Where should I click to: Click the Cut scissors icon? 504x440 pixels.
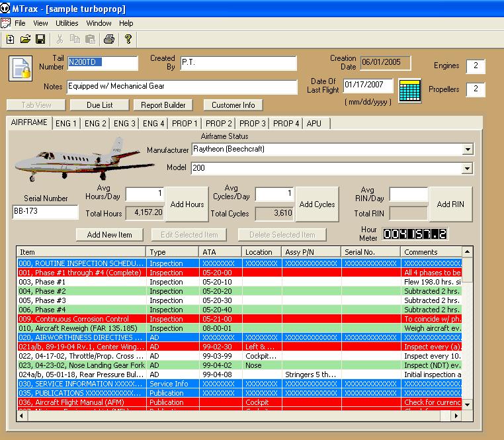click(60, 39)
